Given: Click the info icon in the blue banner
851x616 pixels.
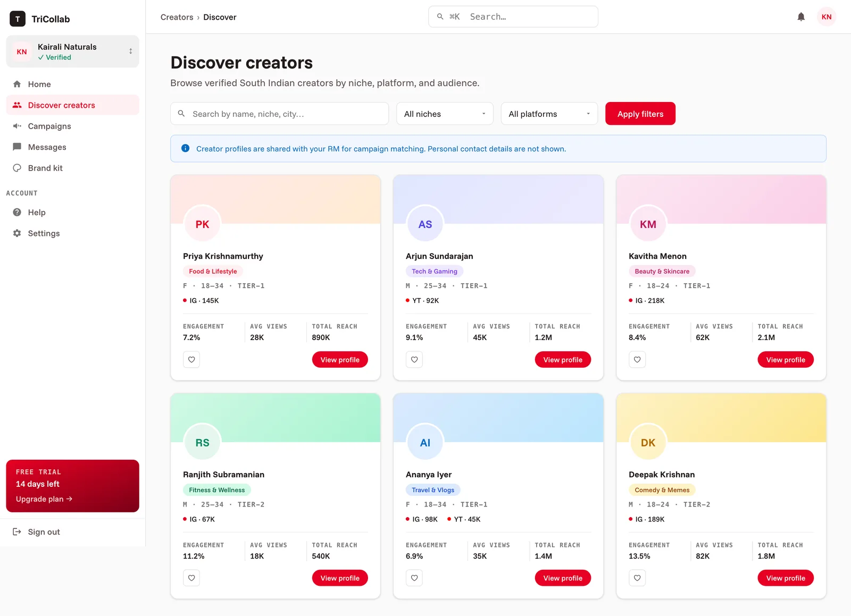Looking at the screenshot, I should [x=185, y=148].
